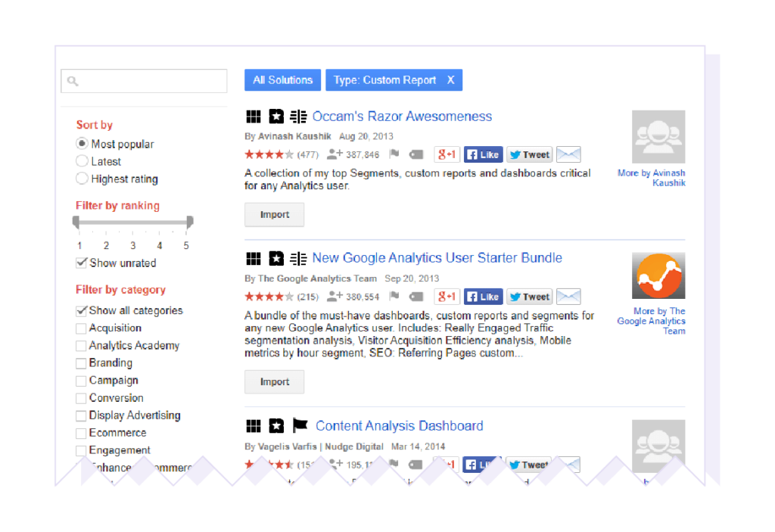Click the users count icon next to 380,554
Viewport: 775px width, 532px height.
tap(335, 296)
